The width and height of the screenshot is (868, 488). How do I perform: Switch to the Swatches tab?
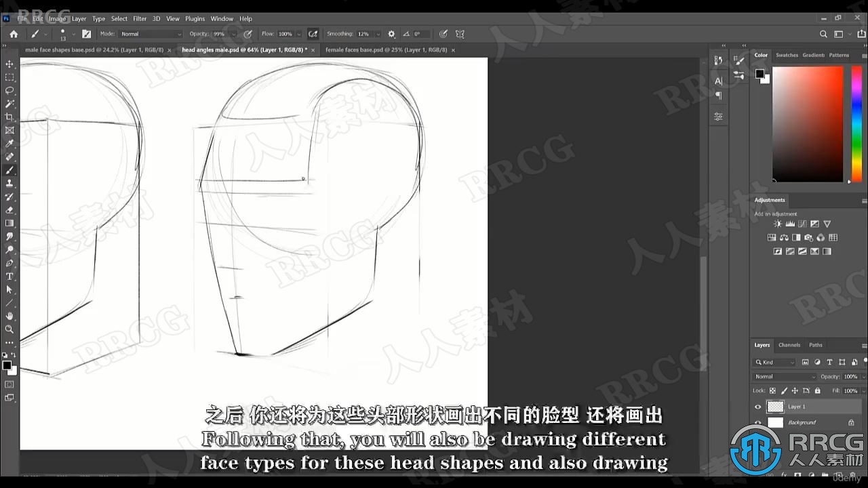click(x=787, y=55)
